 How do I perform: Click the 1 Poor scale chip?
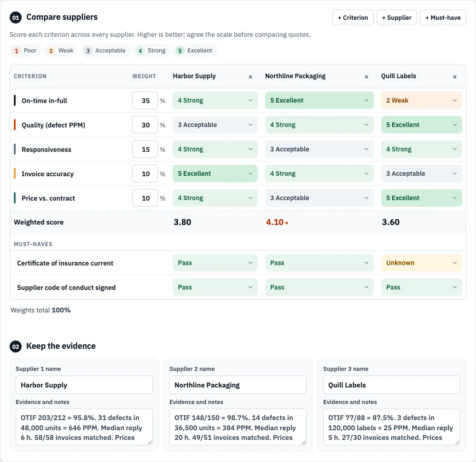tap(25, 51)
